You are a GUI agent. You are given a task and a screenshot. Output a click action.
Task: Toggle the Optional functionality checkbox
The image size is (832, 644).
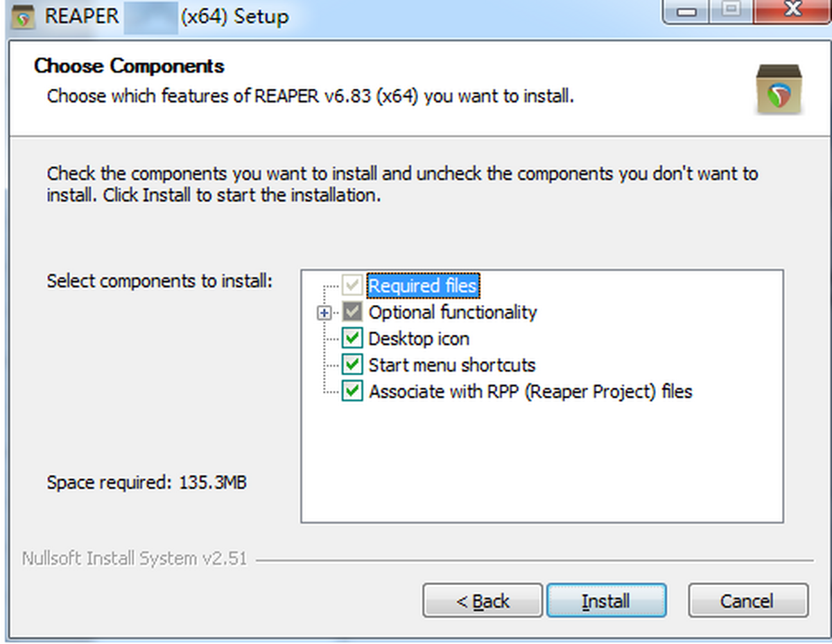[x=352, y=313]
